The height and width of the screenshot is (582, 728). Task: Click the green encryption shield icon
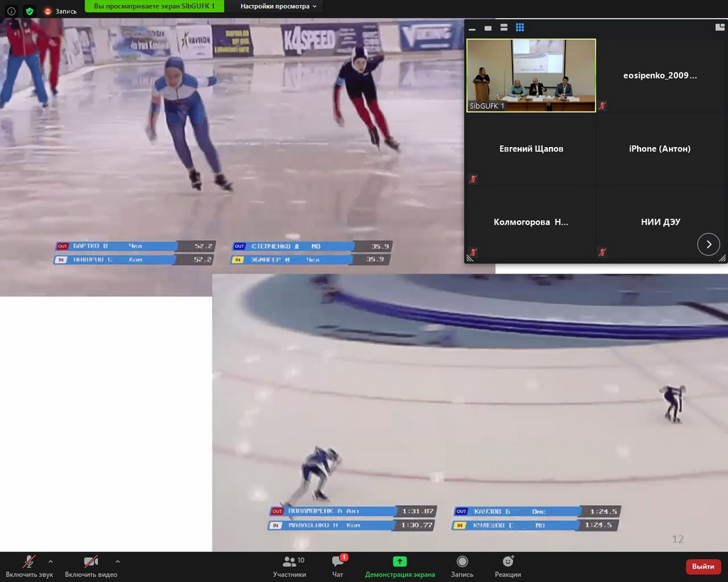[29, 11]
